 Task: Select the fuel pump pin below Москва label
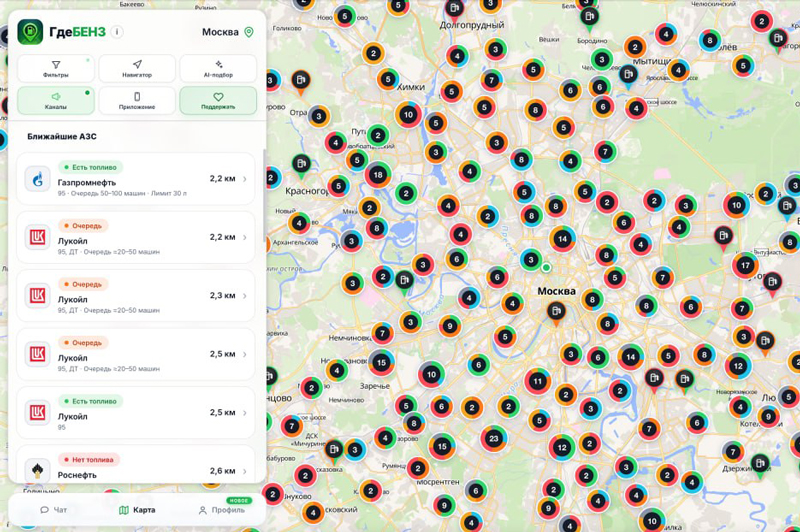[x=556, y=312]
